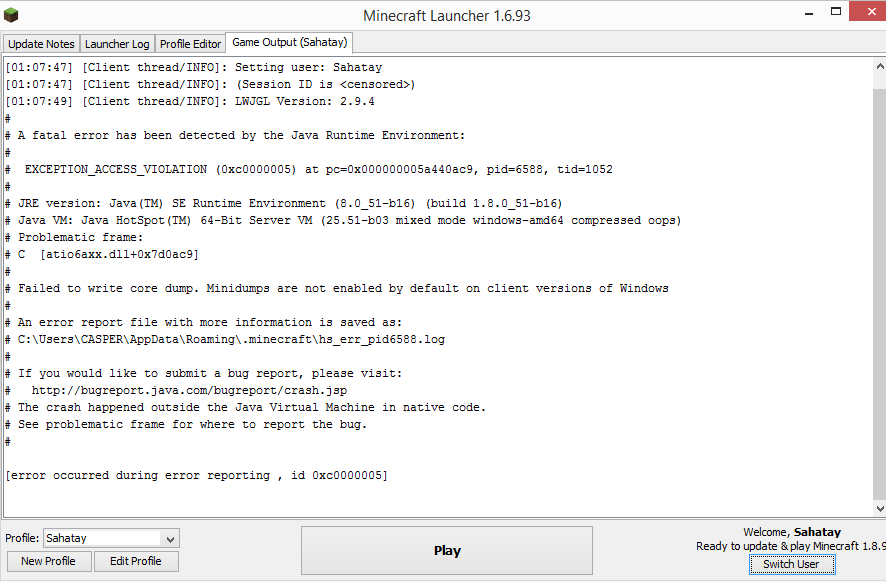Image resolution: width=886 pixels, height=583 pixels.
Task: Click the atio6axx.dll problematic frame line
Action: (102, 254)
